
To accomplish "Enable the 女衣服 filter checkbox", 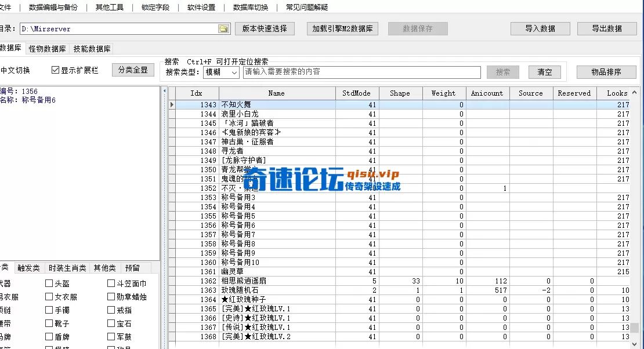I will coord(48,296).
